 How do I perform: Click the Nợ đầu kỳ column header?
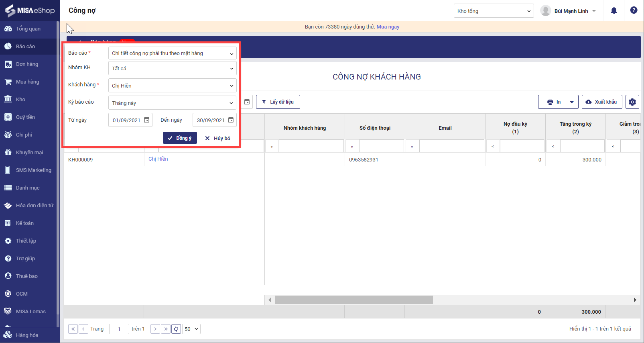click(515, 128)
